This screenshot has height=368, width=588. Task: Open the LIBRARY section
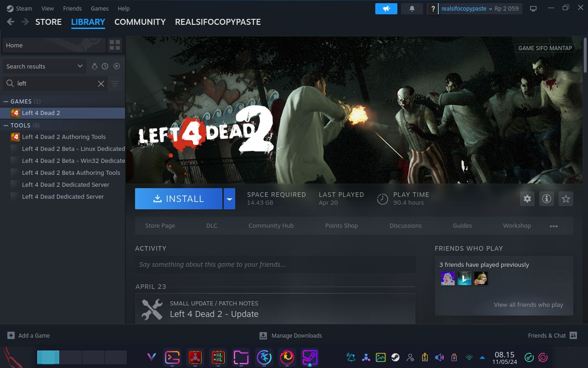pyautogui.click(x=88, y=22)
